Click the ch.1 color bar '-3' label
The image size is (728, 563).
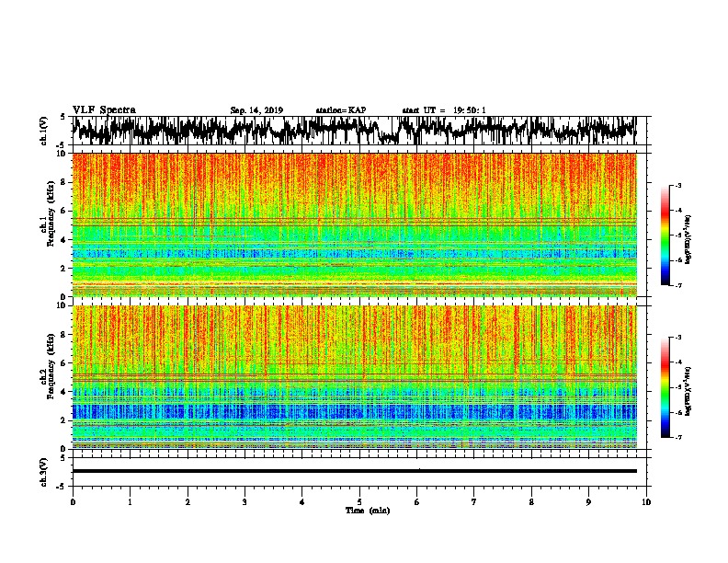click(677, 185)
